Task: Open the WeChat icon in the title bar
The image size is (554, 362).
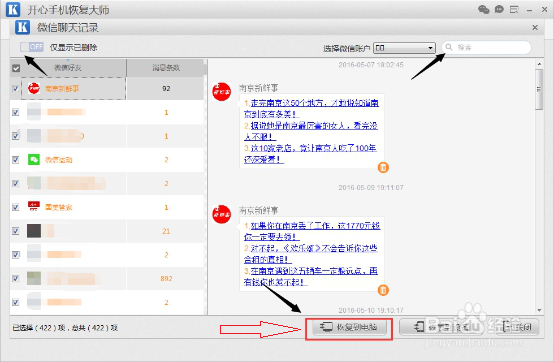Action: point(484,10)
